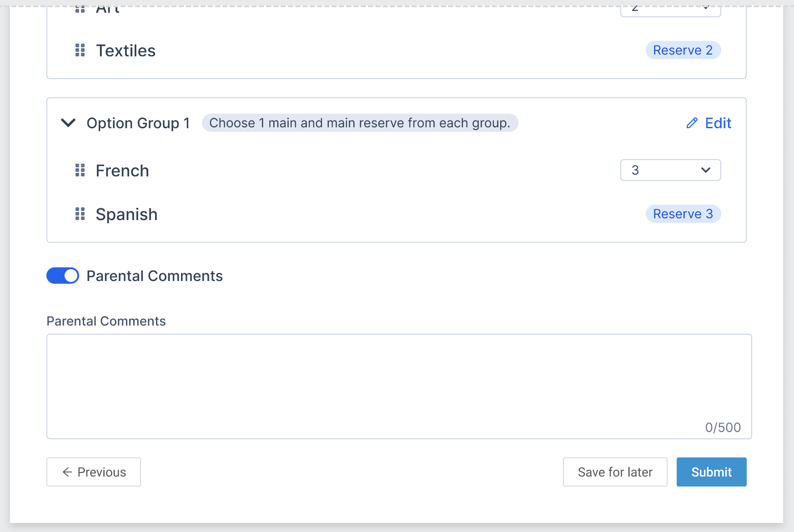Collapse Option Group 1
The width and height of the screenshot is (794, 532).
(68, 123)
